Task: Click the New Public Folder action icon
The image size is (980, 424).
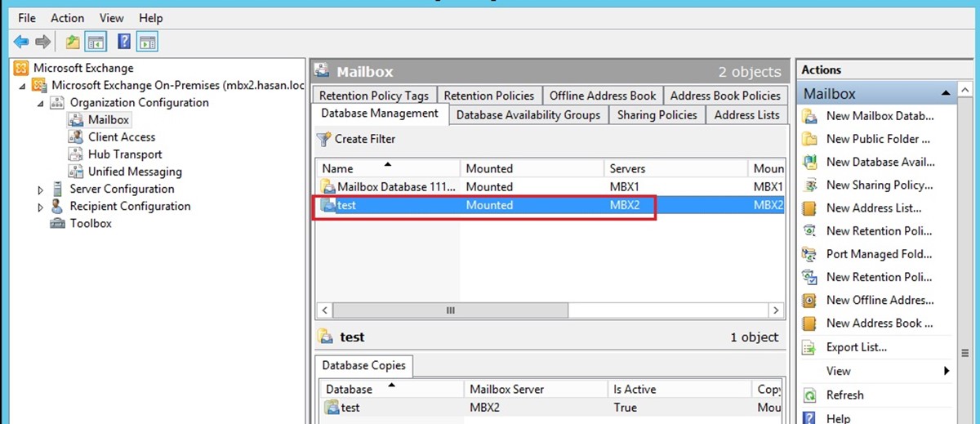Action: point(810,139)
